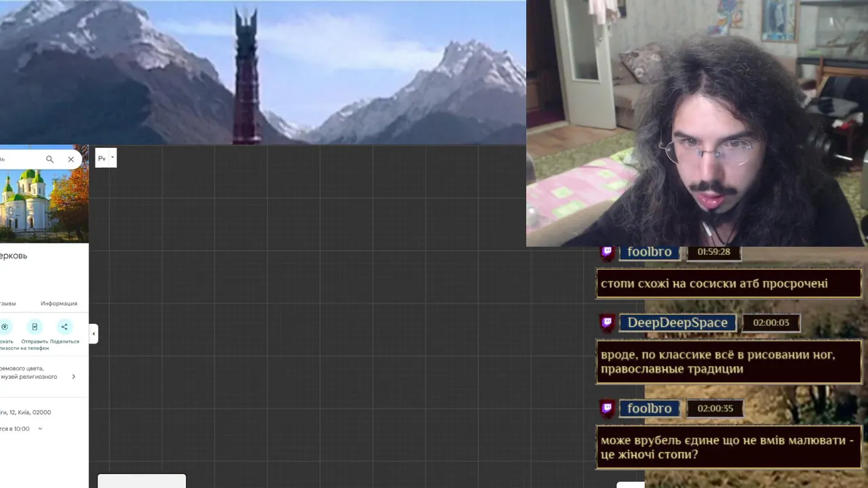This screenshot has width=868, height=488.
Task: Click the username DeepDeepSpace
Action: (677, 323)
